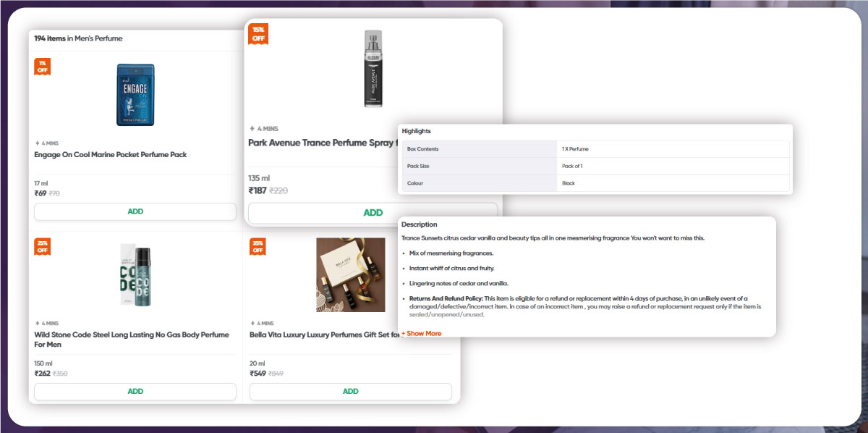Select the 'Colour' table cell
868x433 pixels.
480,183
